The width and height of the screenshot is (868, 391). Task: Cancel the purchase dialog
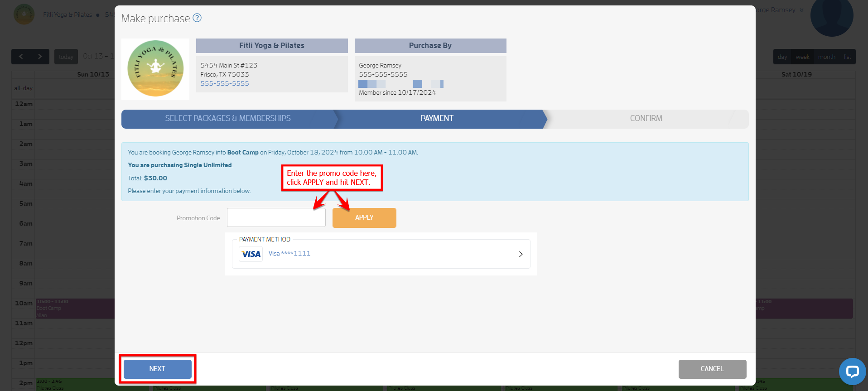pyautogui.click(x=712, y=369)
